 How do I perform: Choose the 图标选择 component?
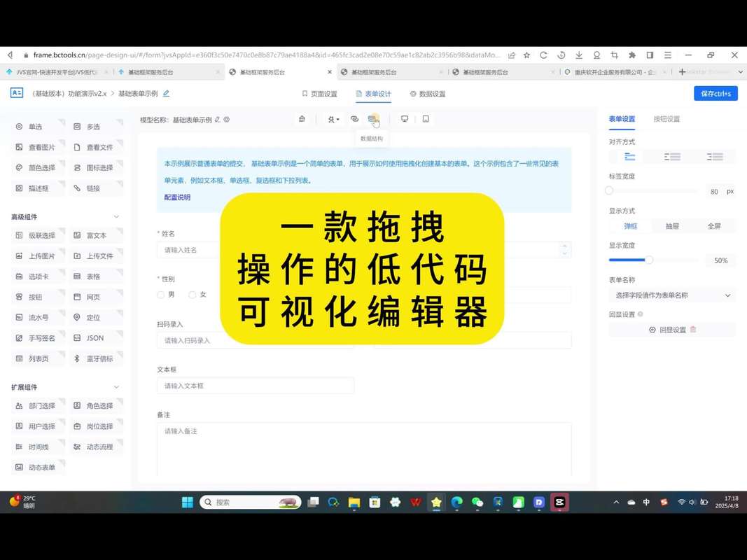pyautogui.click(x=96, y=167)
